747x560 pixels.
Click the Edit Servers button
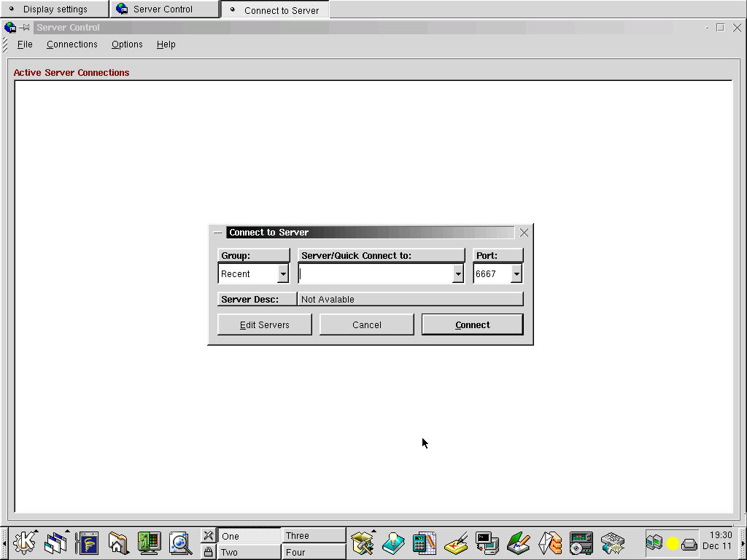(265, 325)
